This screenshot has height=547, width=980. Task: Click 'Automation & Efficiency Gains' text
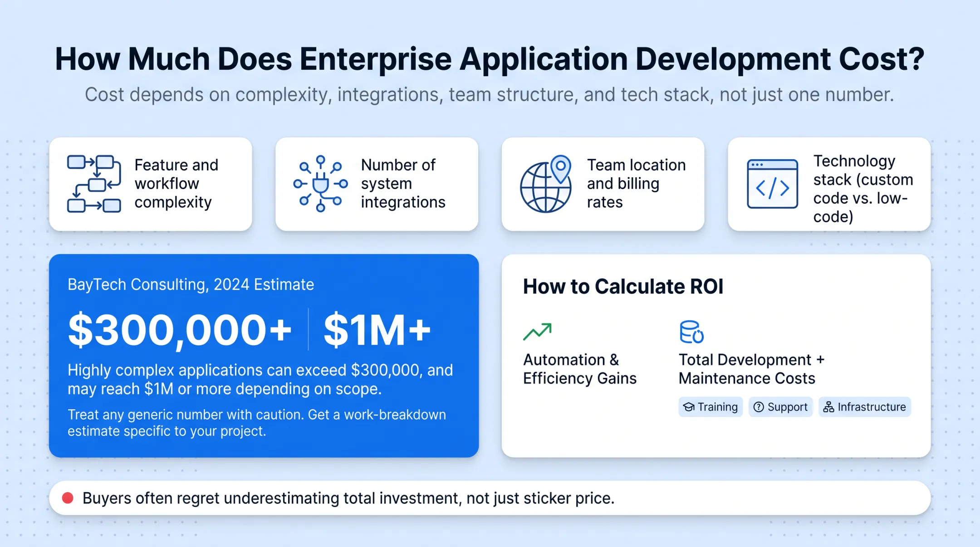click(579, 369)
